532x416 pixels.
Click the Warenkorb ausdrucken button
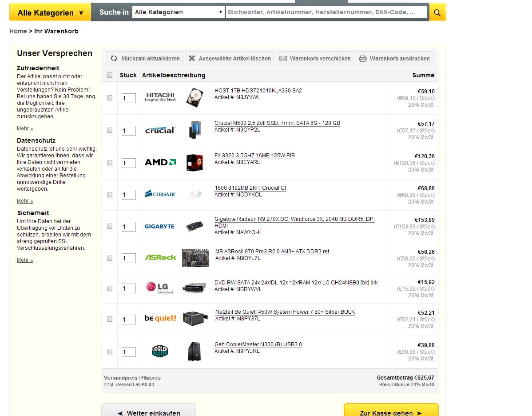395,58
